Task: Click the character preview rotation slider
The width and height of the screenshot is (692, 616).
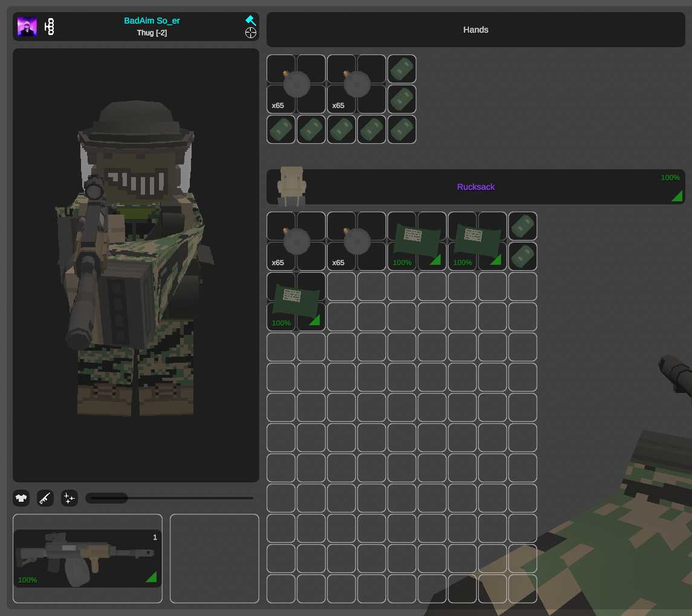Action: (x=169, y=498)
